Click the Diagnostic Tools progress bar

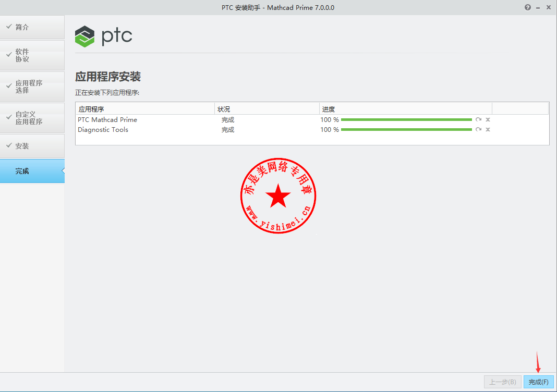click(406, 130)
